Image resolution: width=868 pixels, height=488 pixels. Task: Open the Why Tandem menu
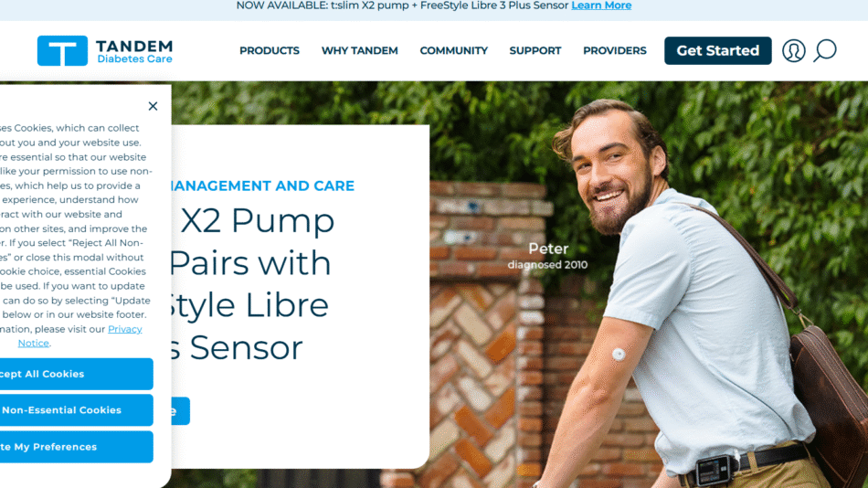pos(359,50)
